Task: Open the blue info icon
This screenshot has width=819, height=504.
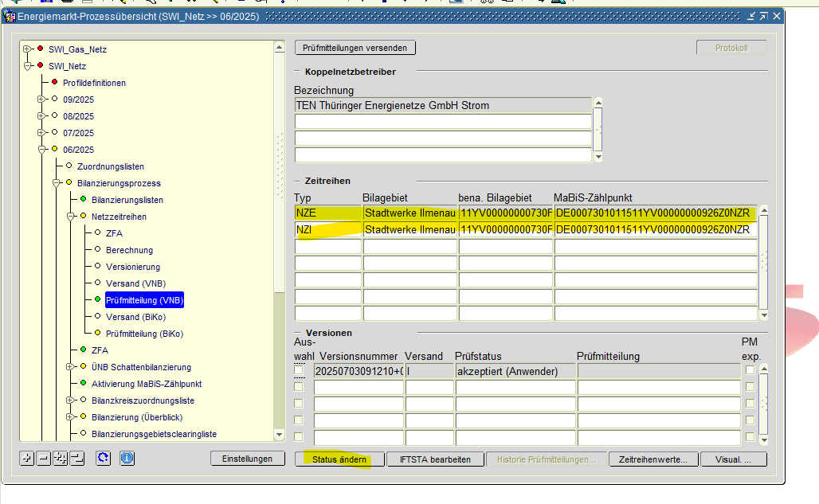Action: point(127,459)
